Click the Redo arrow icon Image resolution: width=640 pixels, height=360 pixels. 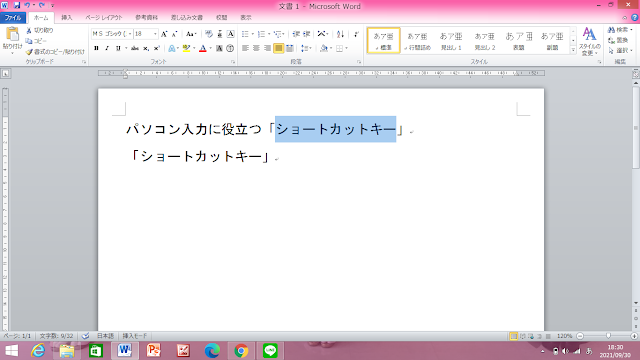(x=42, y=5)
